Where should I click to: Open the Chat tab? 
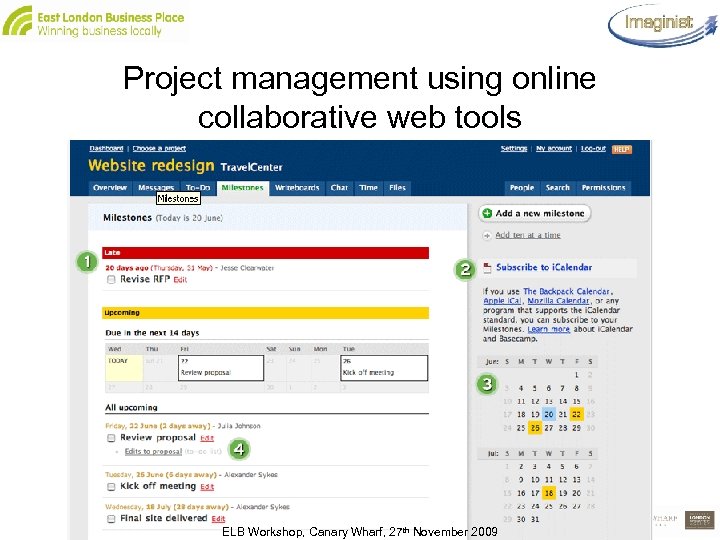pos(339,187)
